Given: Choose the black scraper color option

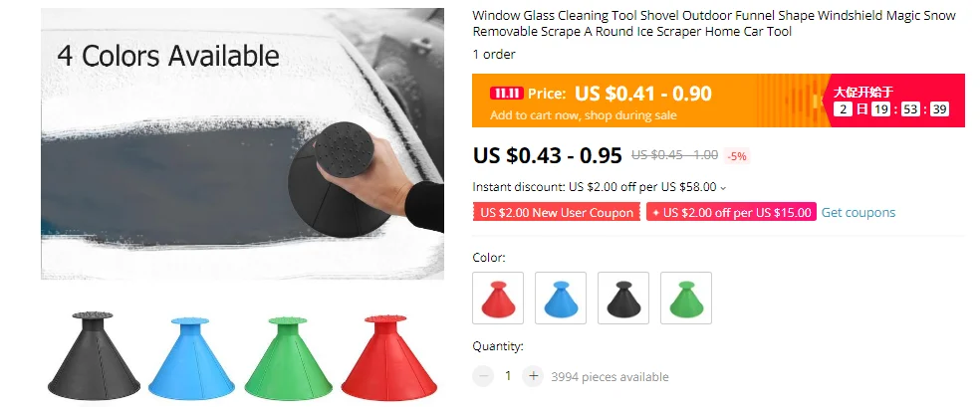Looking at the screenshot, I should pos(623,298).
